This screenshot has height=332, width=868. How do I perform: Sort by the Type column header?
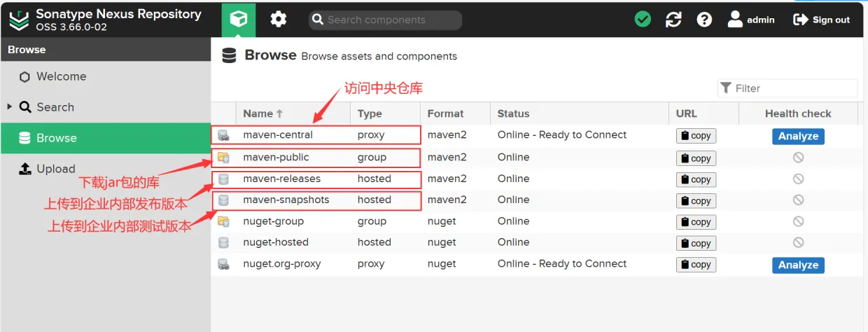point(385,113)
